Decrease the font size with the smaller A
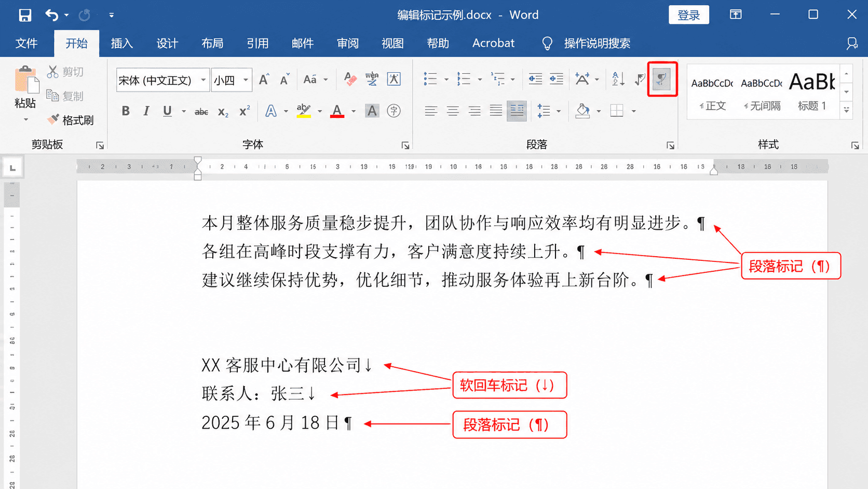 [284, 80]
